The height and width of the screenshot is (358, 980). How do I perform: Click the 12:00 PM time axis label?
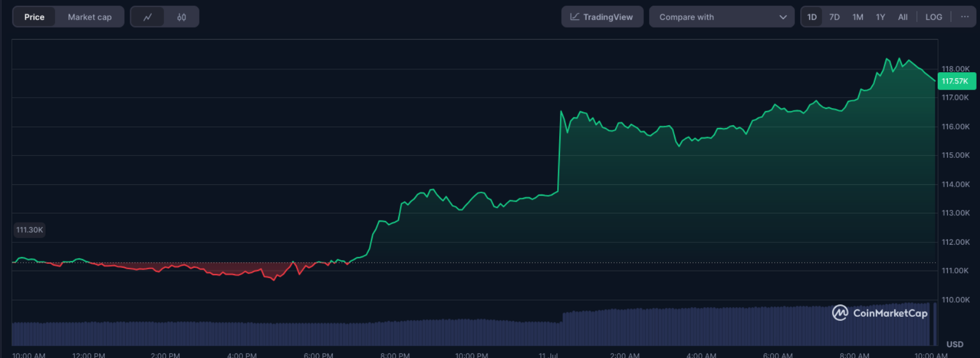click(x=89, y=355)
